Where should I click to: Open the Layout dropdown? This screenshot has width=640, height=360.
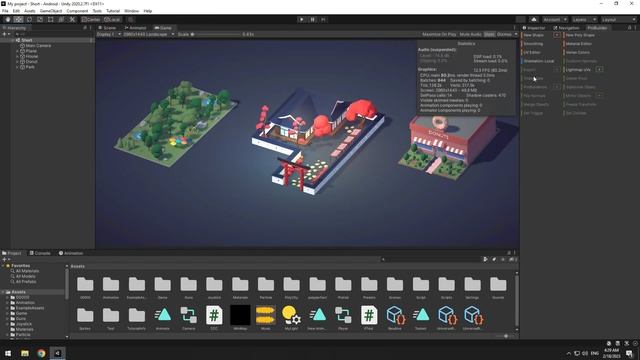click(x=618, y=20)
